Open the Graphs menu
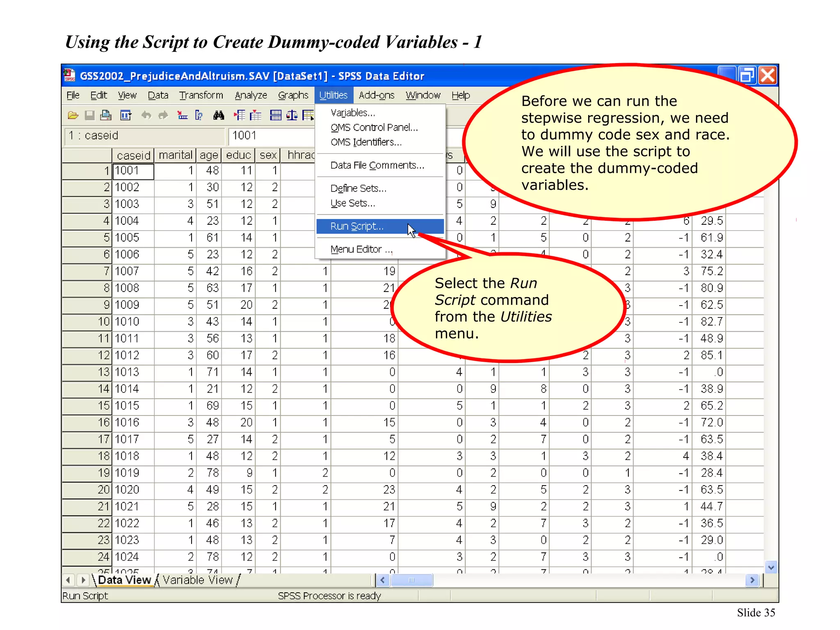Viewport: 840px width, 630px height. (x=293, y=96)
